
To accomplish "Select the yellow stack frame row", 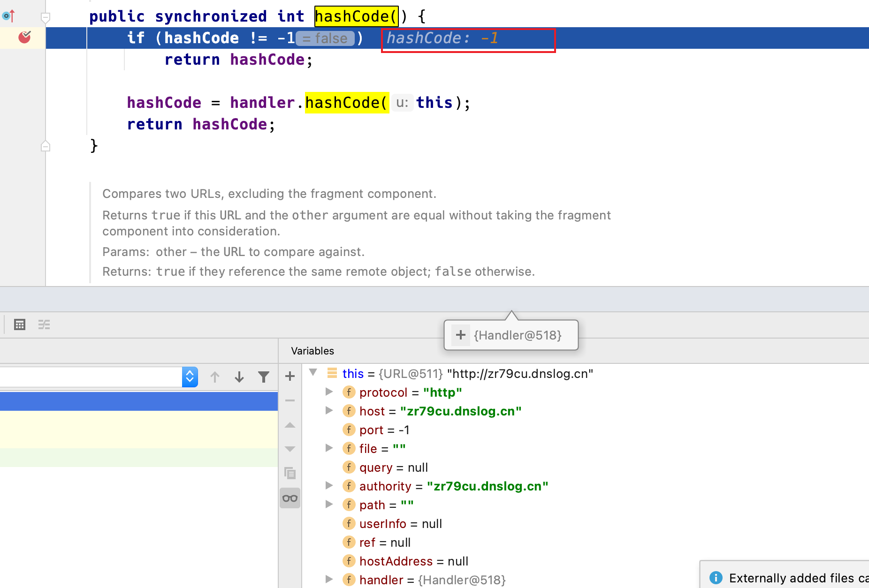I will [x=139, y=430].
